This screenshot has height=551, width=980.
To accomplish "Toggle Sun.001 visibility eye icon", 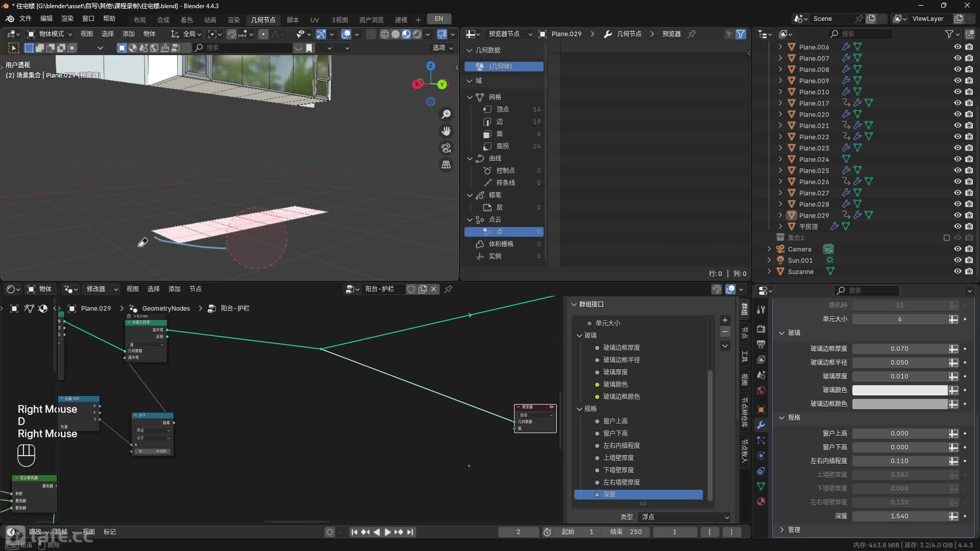I will tap(958, 260).
